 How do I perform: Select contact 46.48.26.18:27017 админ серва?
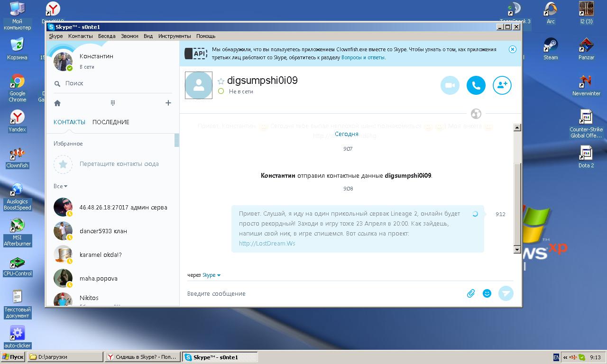[x=112, y=207]
